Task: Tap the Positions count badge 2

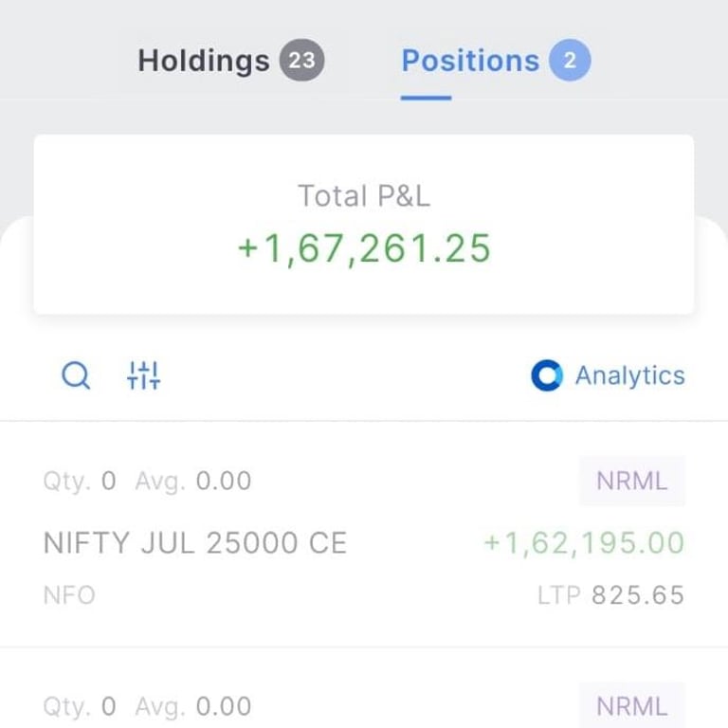Action: tap(570, 60)
